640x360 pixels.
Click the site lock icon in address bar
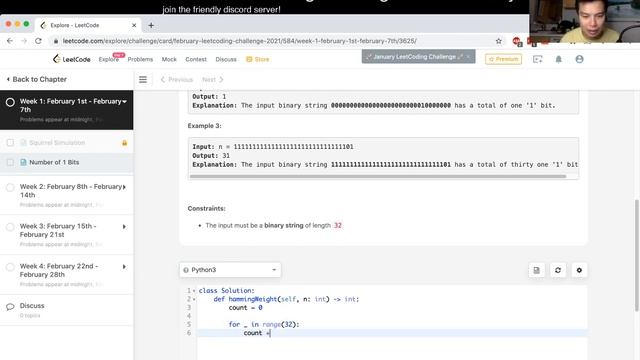(x=56, y=41)
